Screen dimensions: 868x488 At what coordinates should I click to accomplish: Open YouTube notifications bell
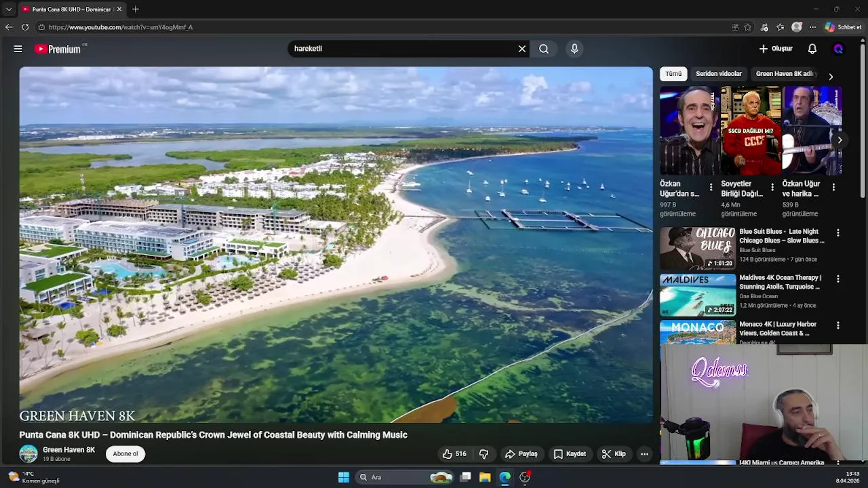click(x=812, y=49)
